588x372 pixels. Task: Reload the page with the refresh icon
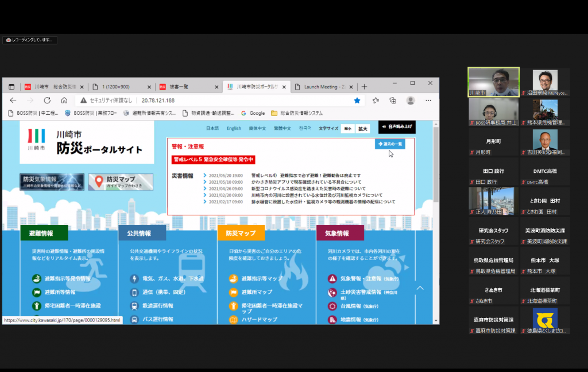[47, 100]
